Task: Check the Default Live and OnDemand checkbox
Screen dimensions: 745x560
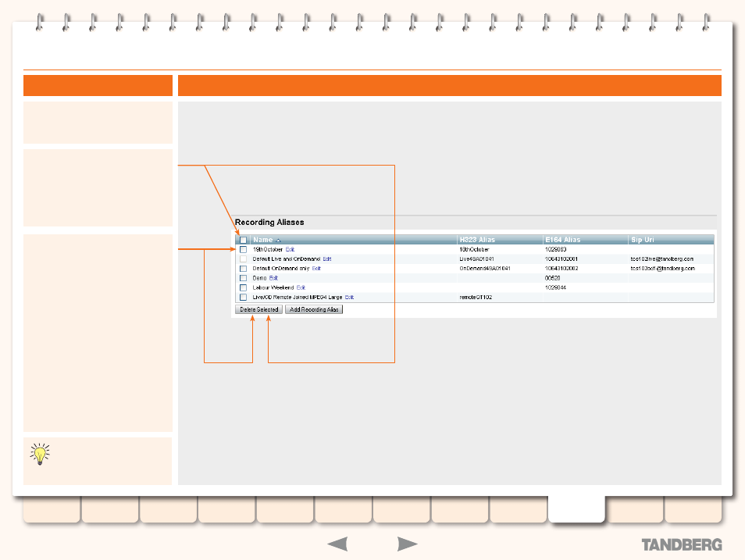Action: [x=244, y=259]
